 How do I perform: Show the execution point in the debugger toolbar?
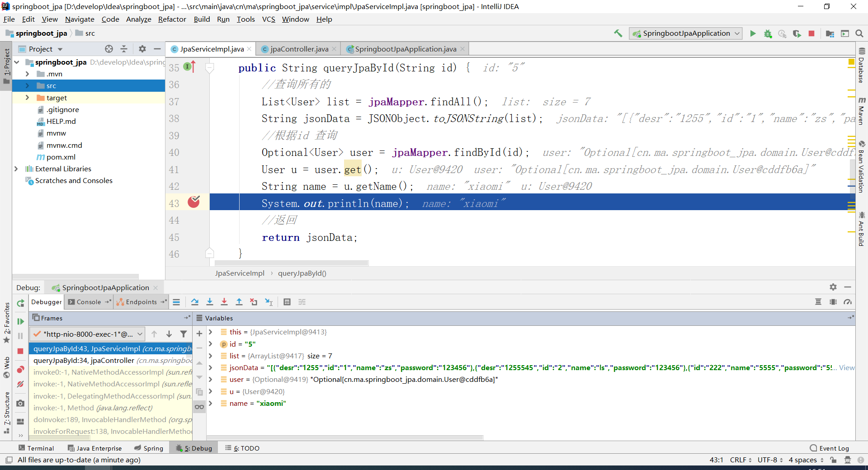(x=176, y=302)
